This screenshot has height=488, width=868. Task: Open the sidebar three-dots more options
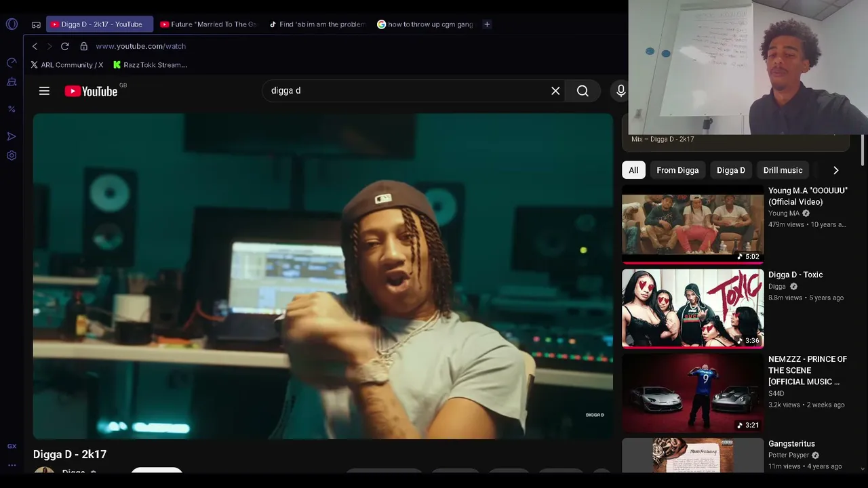12,465
